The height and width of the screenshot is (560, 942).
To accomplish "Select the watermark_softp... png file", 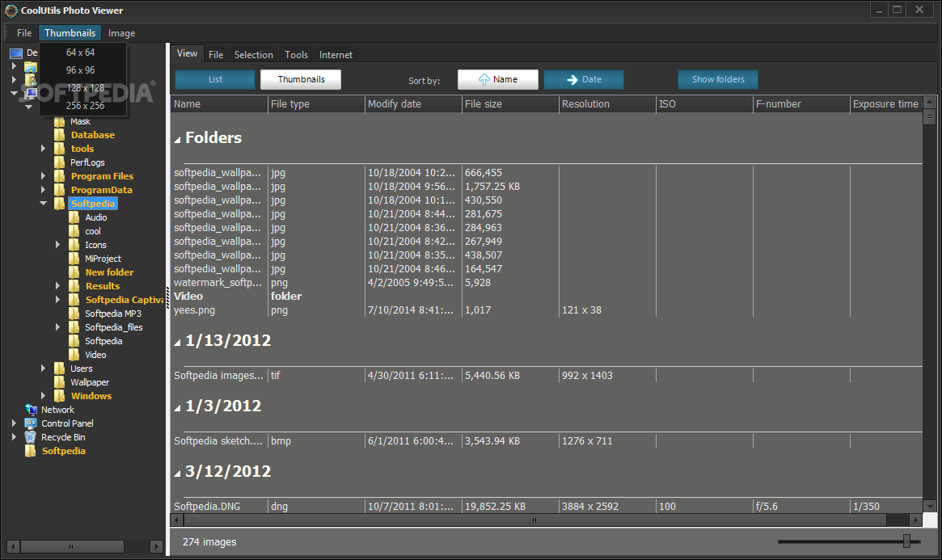I will click(547, 283).
